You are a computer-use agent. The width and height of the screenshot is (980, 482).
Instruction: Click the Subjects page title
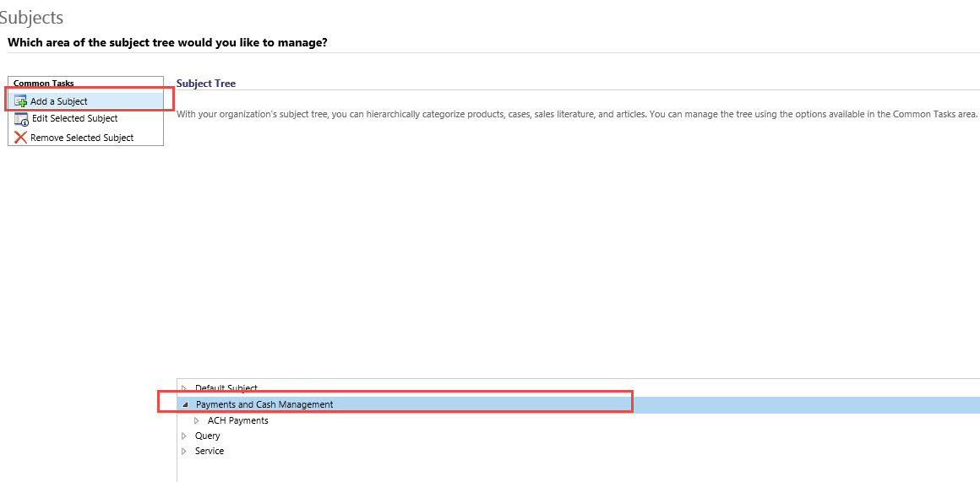click(x=31, y=18)
